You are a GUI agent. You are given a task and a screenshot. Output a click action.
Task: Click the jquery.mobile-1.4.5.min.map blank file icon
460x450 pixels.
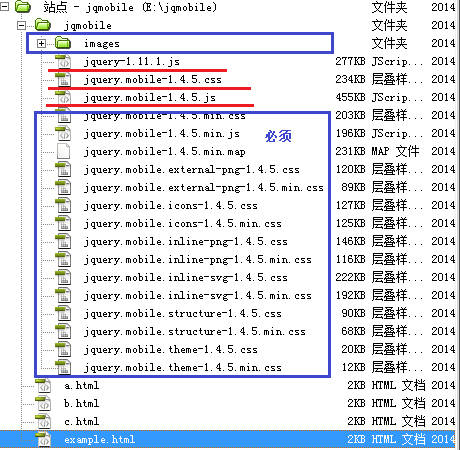pyautogui.click(x=63, y=151)
